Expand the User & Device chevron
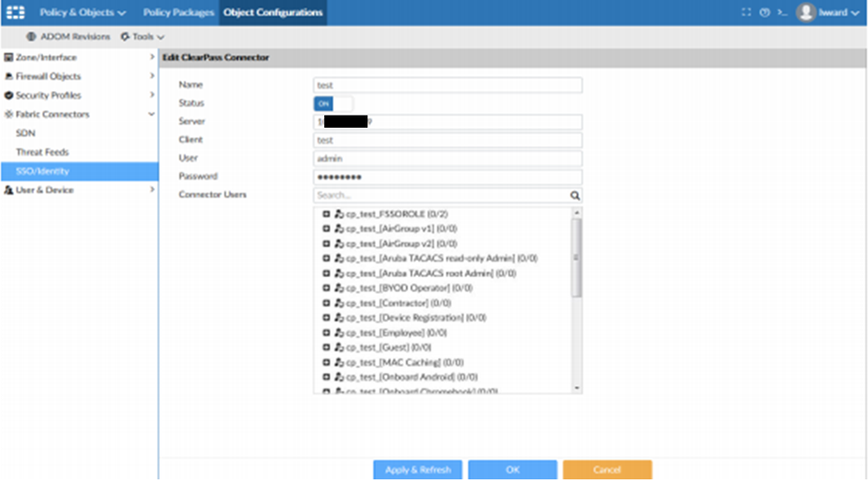 (151, 190)
